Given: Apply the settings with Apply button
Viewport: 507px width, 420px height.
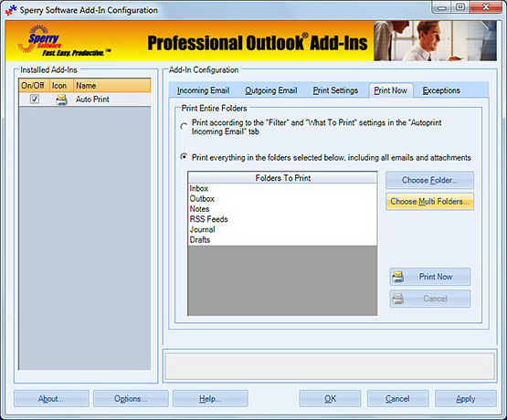Looking at the screenshot, I should coord(466,399).
